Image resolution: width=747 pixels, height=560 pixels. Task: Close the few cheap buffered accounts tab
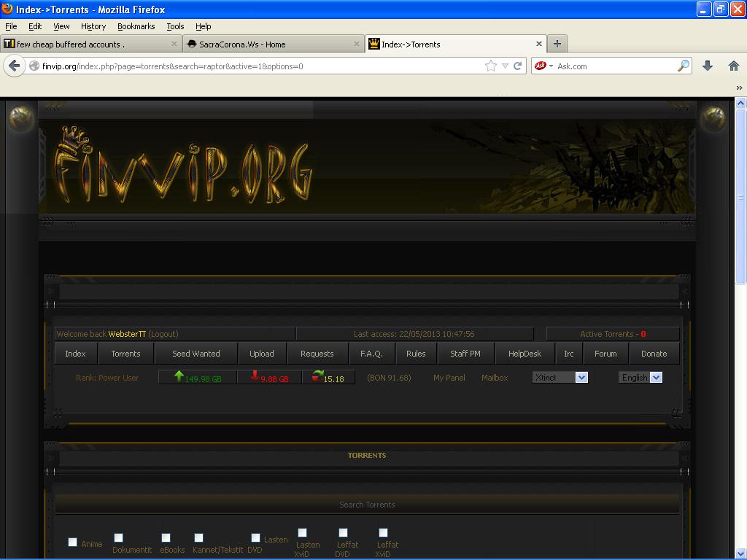coord(174,44)
